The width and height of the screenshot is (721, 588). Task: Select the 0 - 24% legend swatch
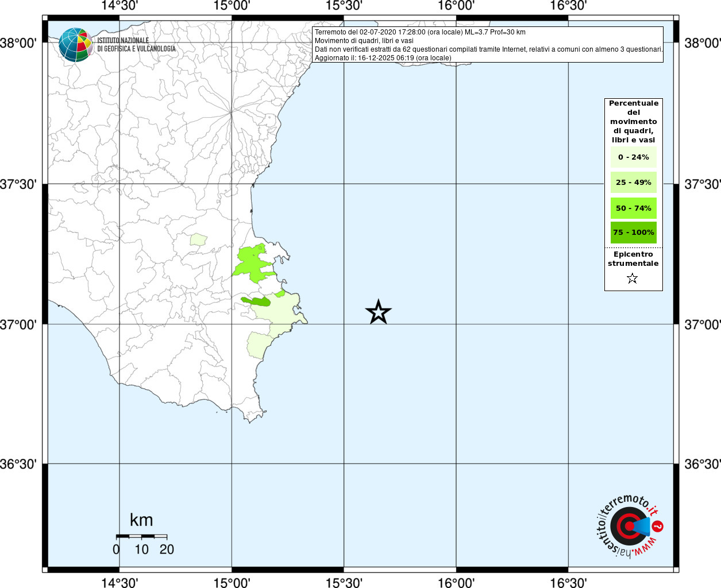(x=634, y=157)
